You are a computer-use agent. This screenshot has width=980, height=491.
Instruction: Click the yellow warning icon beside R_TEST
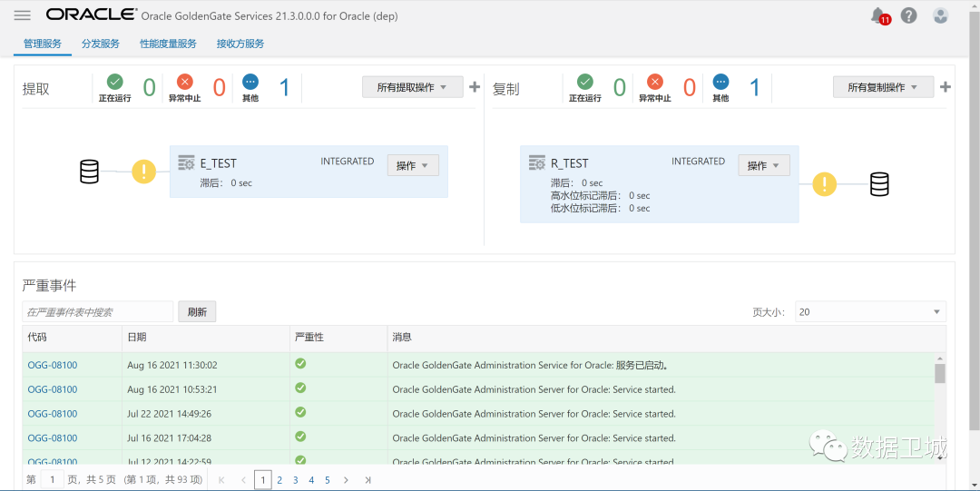(x=824, y=184)
